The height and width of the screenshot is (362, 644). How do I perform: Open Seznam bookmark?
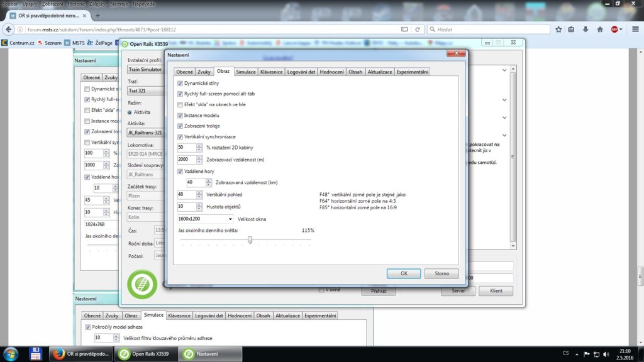[49, 43]
